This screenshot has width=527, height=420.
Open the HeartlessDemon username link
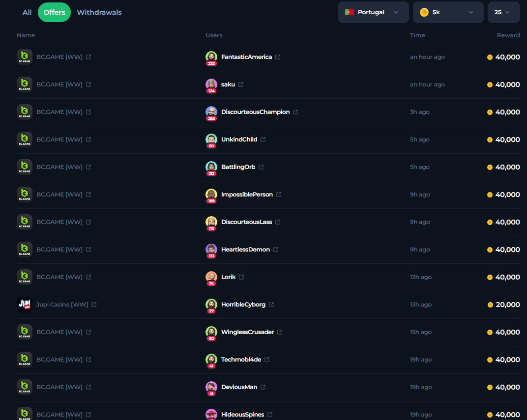tap(245, 250)
